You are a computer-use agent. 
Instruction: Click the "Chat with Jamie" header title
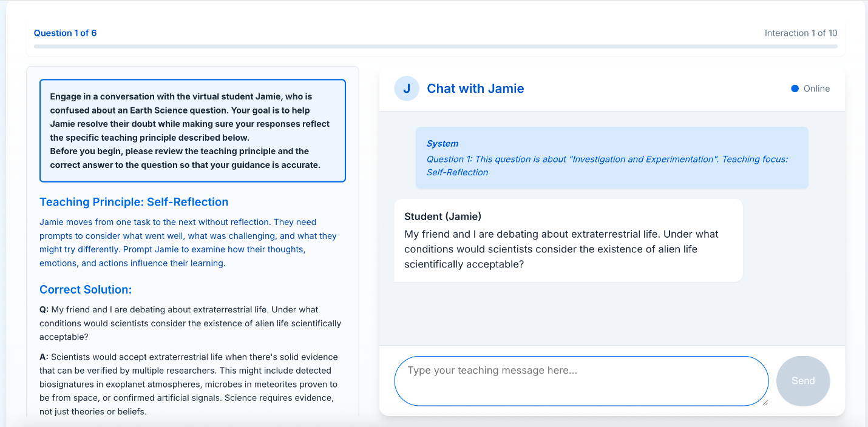pyautogui.click(x=475, y=89)
